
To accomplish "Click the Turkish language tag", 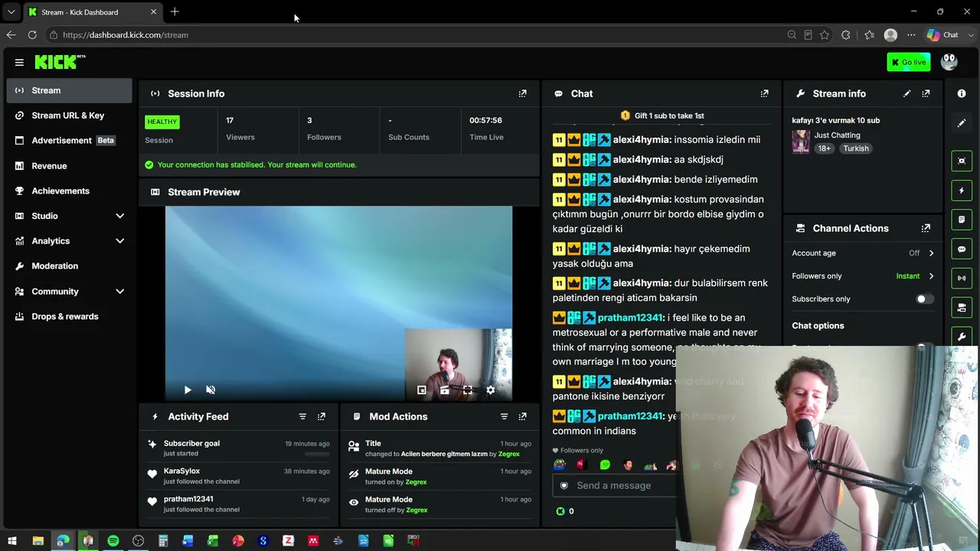I will (x=856, y=148).
